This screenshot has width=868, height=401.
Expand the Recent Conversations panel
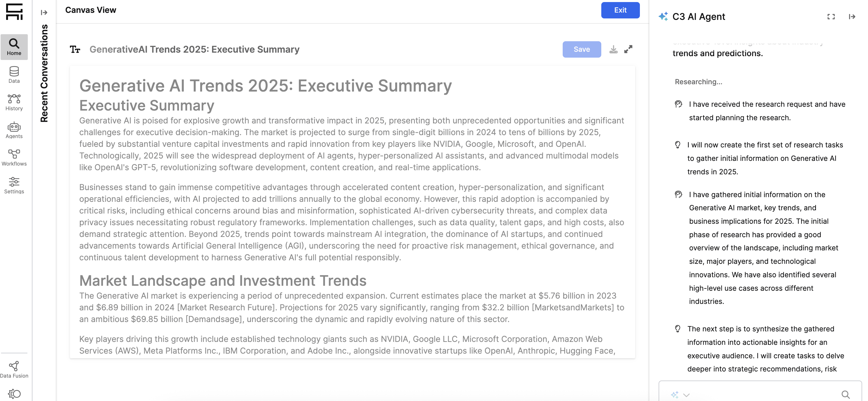click(44, 13)
